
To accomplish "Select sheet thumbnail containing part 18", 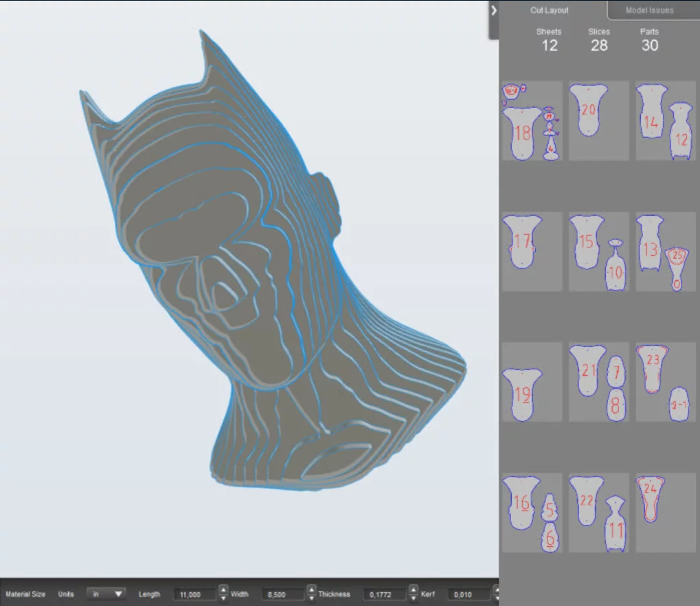I will pos(532,120).
